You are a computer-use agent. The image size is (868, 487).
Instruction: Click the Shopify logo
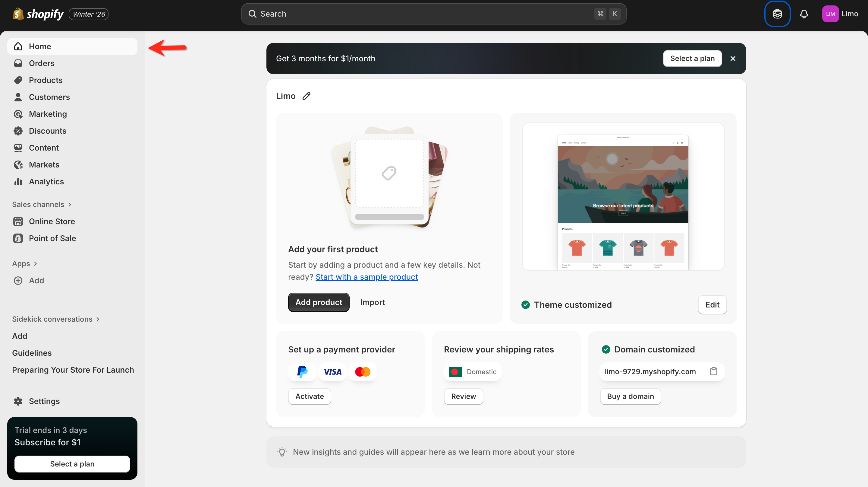tap(38, 14)
